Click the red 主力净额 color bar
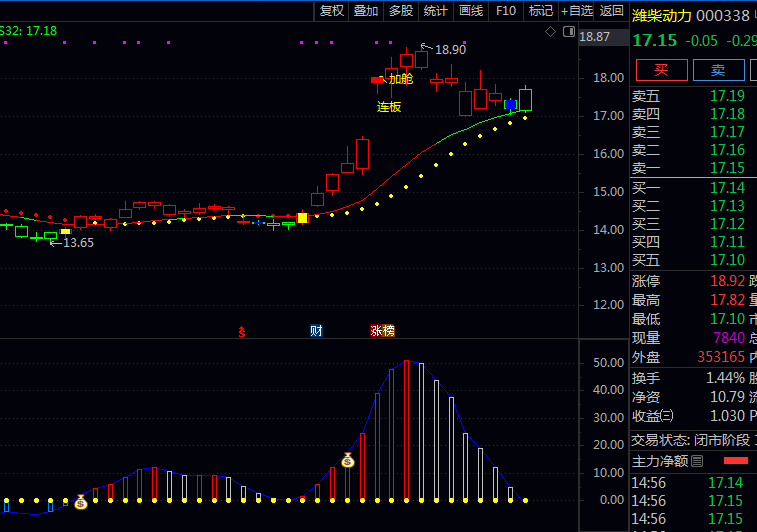Screen dimensions: 757x532 734,461
